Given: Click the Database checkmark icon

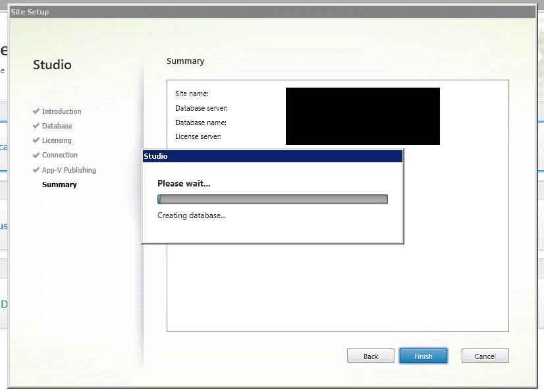Looking at the screenshot, I should pos(36,126).
